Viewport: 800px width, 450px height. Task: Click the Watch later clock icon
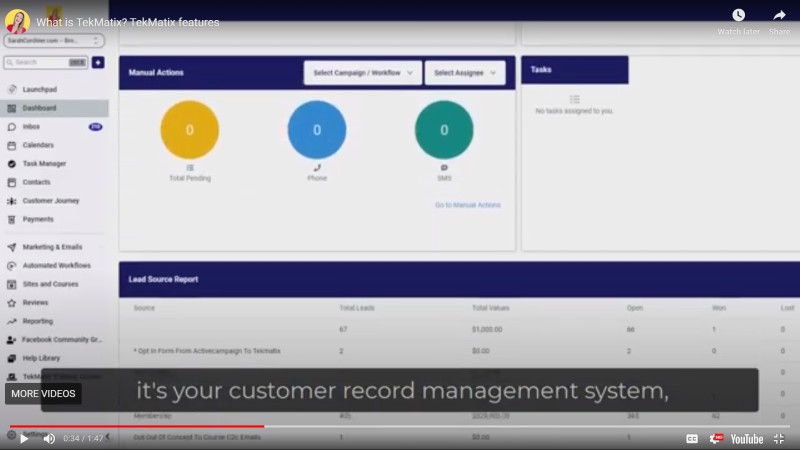click(738, 15)
